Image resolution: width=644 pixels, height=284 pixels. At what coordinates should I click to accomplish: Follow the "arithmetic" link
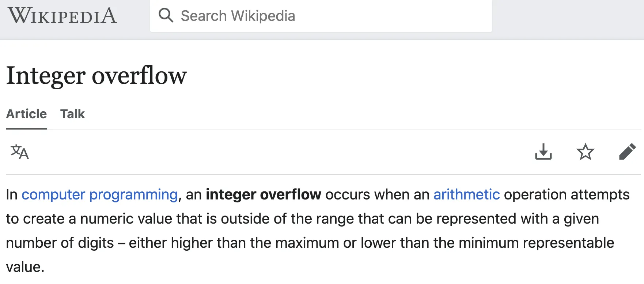point(466,195)
